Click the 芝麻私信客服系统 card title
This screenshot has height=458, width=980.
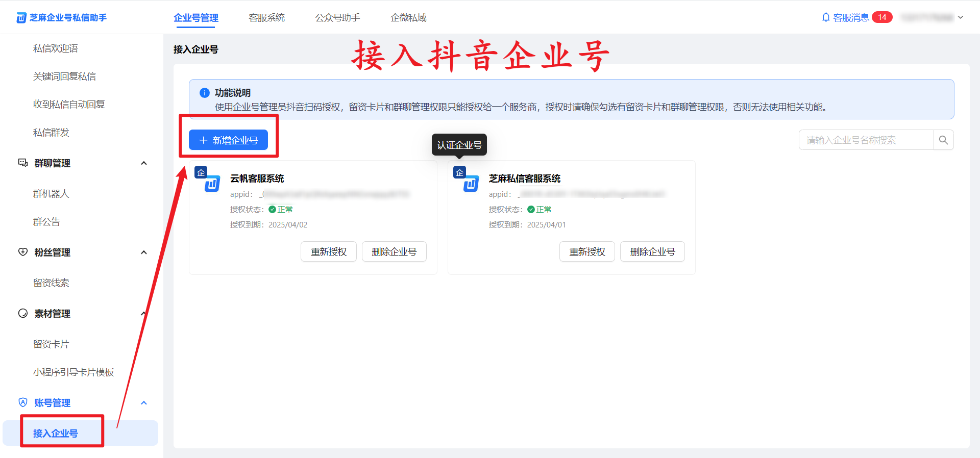coord(524,179)
